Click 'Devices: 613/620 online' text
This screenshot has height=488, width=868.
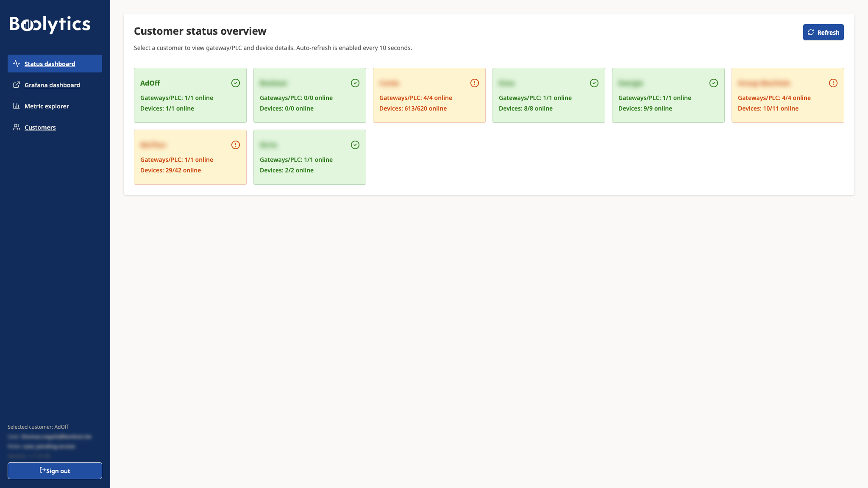413,108
